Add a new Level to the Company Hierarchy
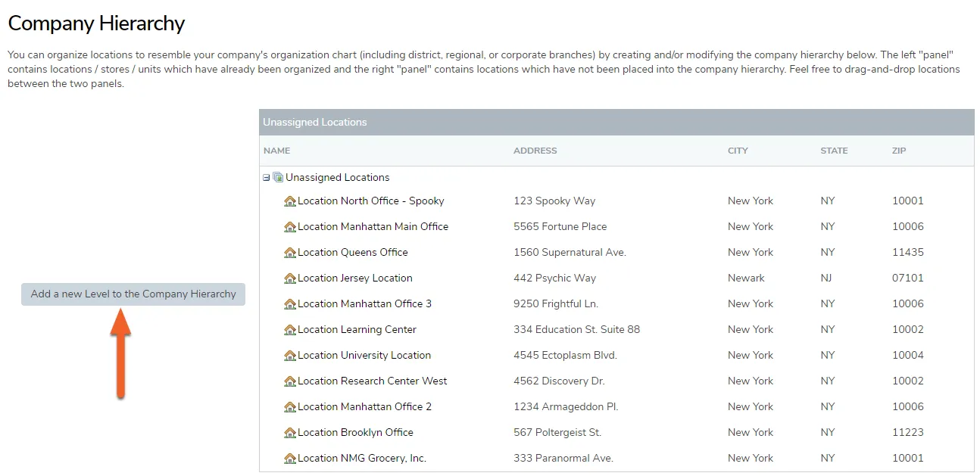Viewport: 980px width, 476px height. (x=133, y=294)
